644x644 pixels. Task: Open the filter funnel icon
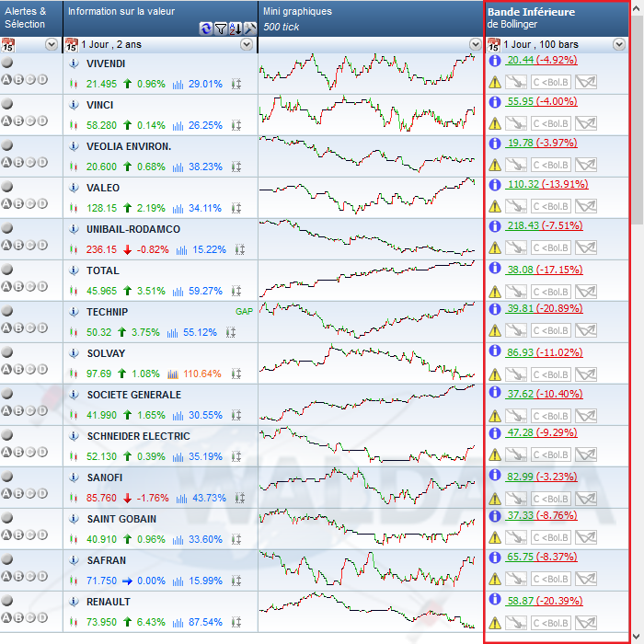[x=221, y=29]
